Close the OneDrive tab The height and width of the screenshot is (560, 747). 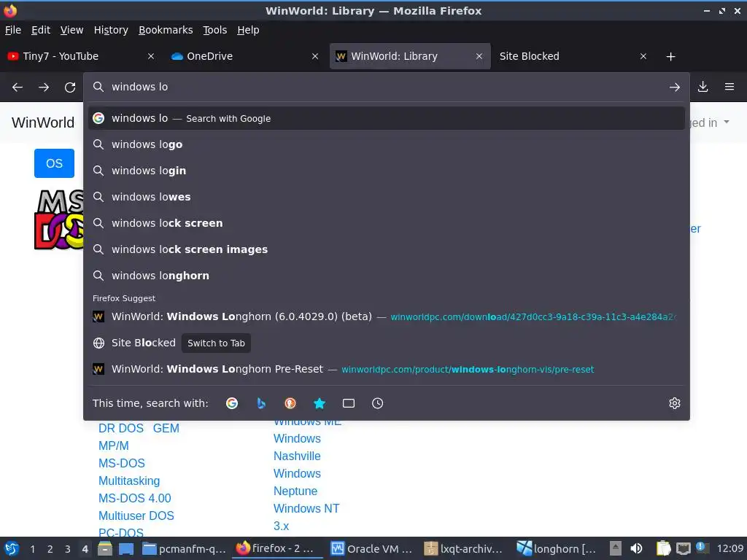(315, 56)
